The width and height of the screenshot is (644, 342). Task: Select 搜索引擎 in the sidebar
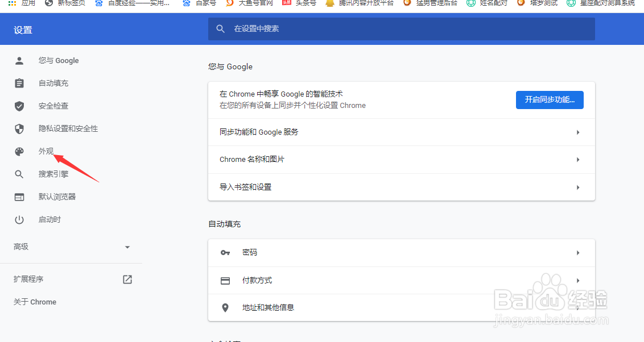click(x=53, y=174)
